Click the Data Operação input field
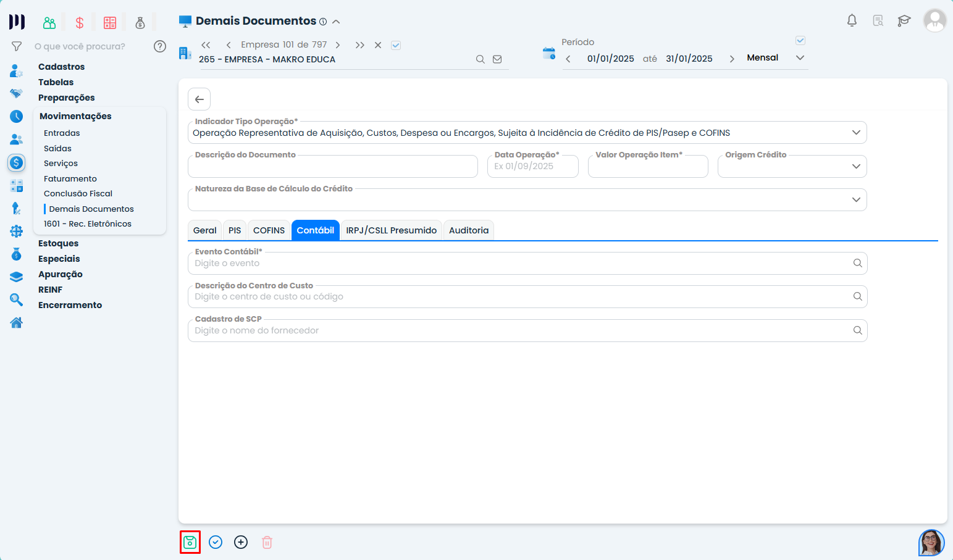The height and width of the screenshot is (560, 953). (532, 167)
